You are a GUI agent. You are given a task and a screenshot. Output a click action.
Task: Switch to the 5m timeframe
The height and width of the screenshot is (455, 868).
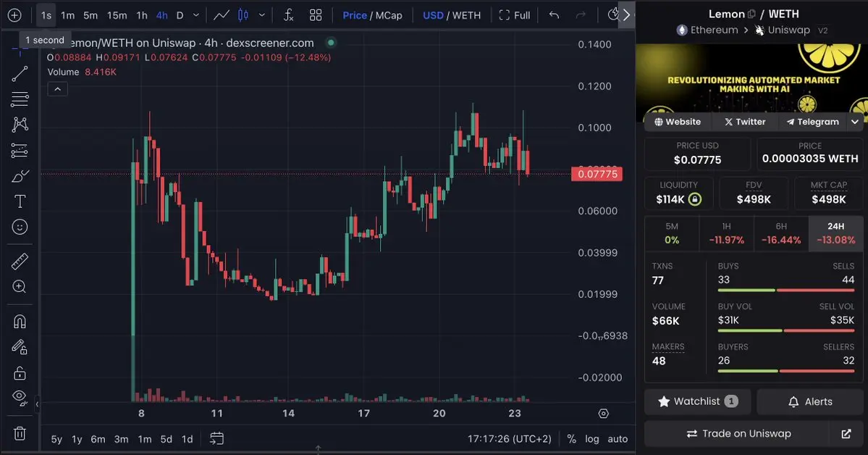click(x=90, y=15)
